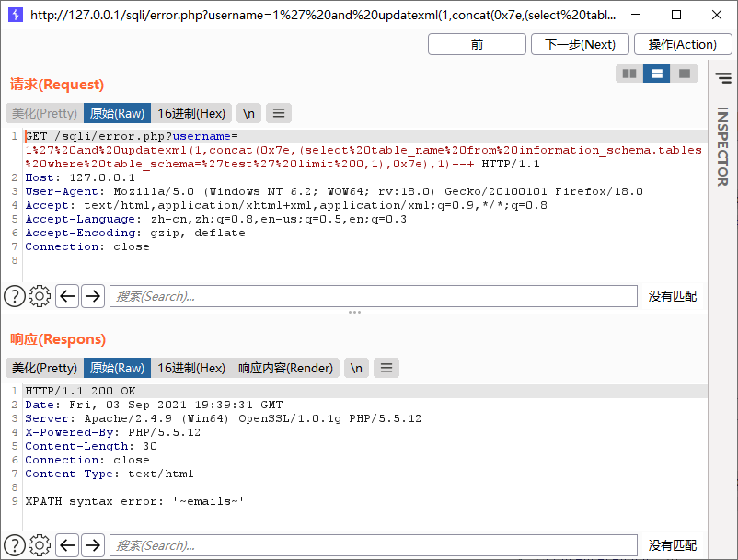Click the Content-Length: 30 line
The image size is (738, 560).
click(91, 446)
